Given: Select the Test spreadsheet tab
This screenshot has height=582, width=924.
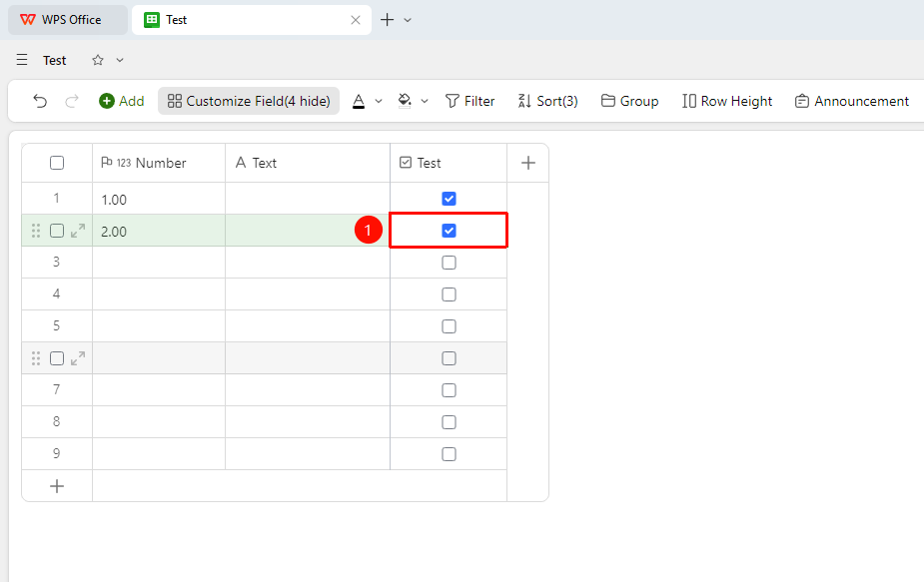Looking at the screenshot, I should (x=252, y=20).
